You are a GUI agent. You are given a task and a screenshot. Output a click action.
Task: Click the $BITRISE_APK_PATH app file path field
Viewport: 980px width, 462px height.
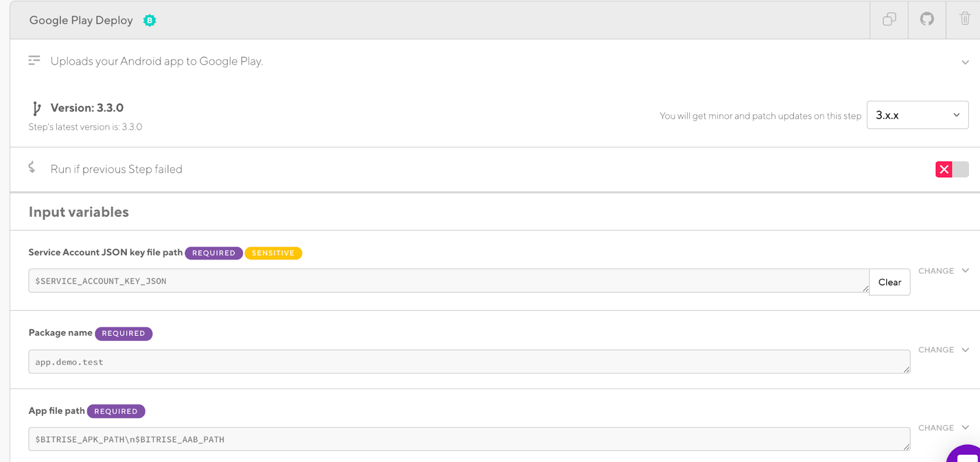pyautogui.click(x=469, y=439)
